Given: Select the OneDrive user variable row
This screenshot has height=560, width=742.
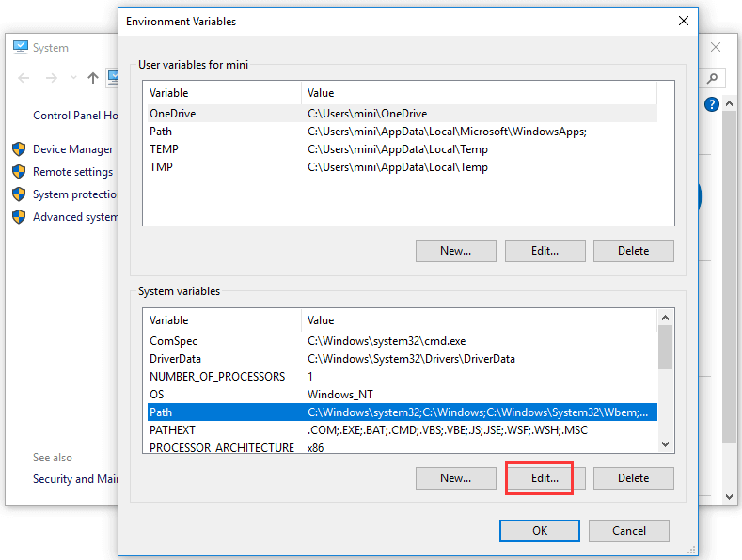Looking at the screenshot, I should point(403,114).
